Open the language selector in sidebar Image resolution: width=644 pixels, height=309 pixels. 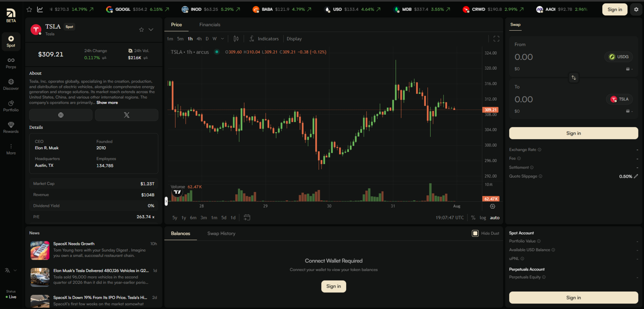coord(11,270)
